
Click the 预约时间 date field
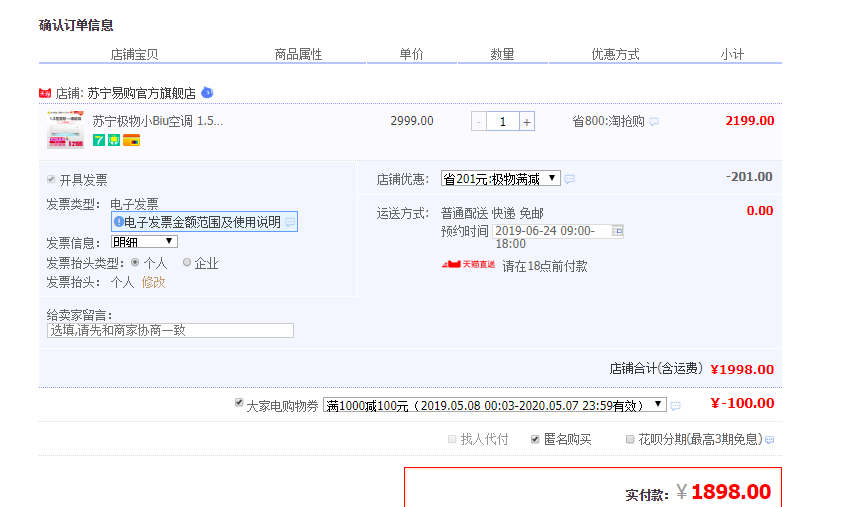[x=558, y=231]
